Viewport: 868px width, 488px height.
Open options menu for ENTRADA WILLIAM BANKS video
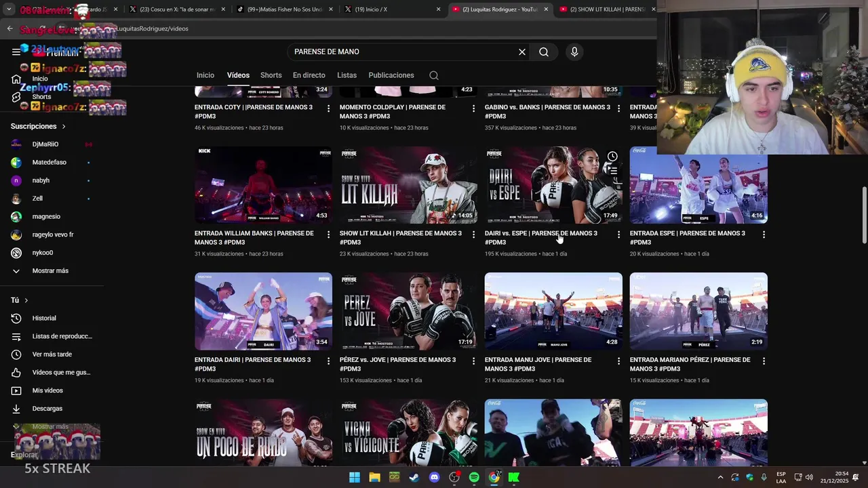328,235
